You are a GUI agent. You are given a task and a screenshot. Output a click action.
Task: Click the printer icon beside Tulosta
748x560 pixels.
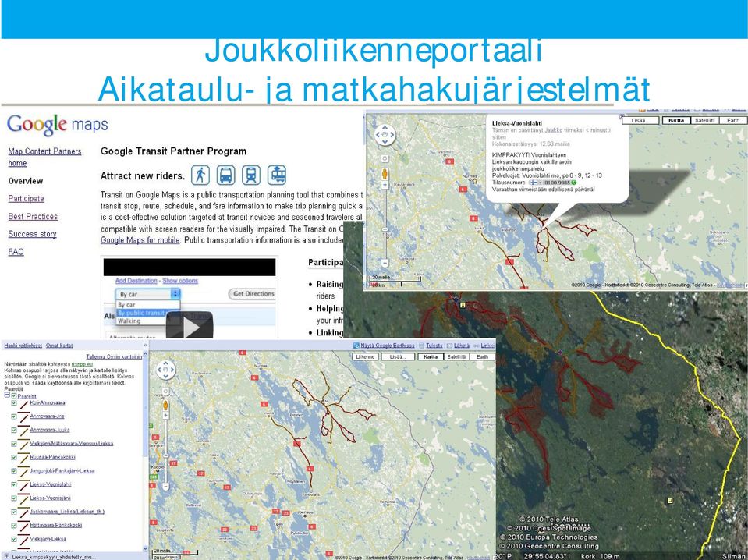click(x=421, y=346)
